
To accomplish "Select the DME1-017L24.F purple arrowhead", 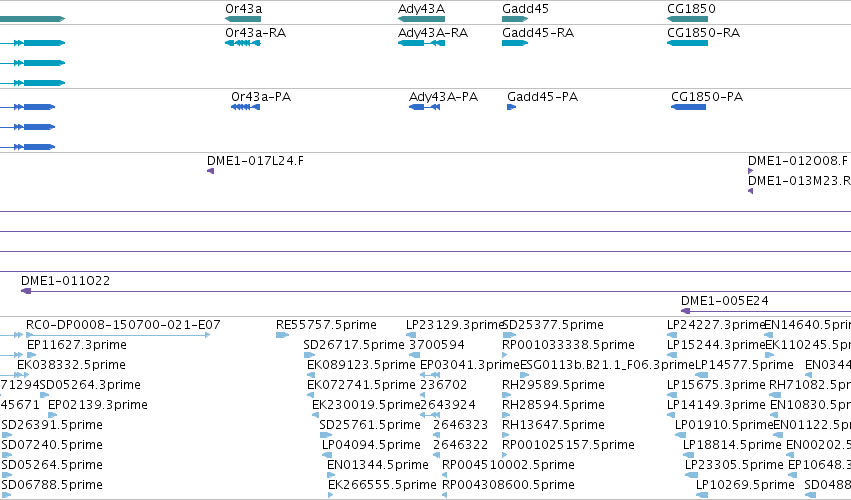I will click(x=211, y=171).
